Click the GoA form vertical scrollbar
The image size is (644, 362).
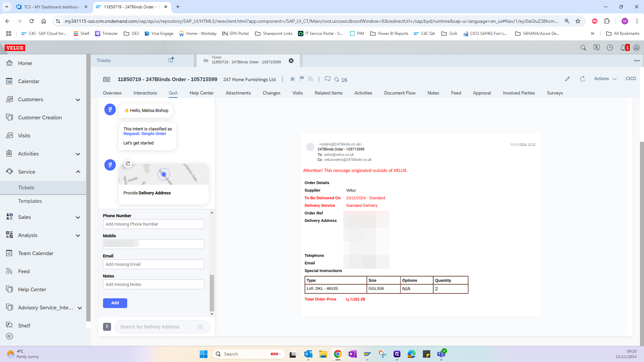coord(212,293)
